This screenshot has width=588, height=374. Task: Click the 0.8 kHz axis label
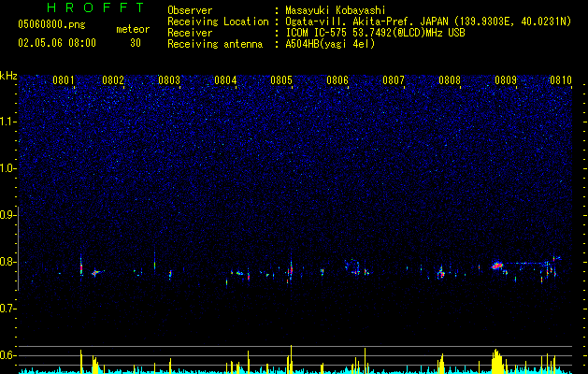coord(8,262)
